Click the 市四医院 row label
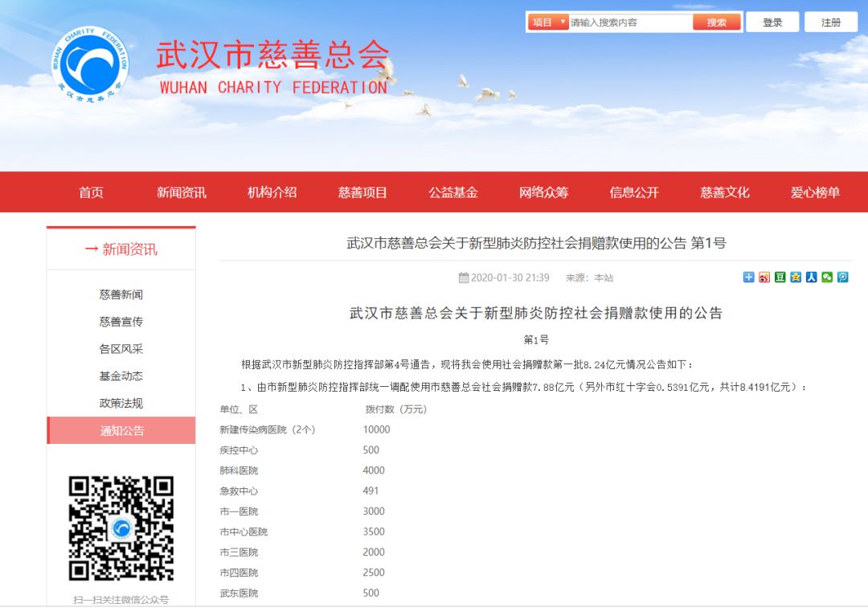 pyautogui.click(x=239, y=573)
